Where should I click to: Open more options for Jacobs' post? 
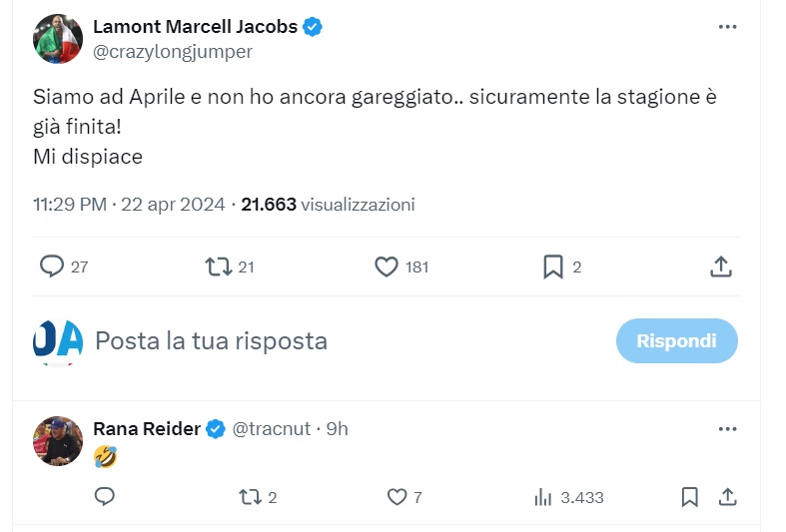click(727, 27)
